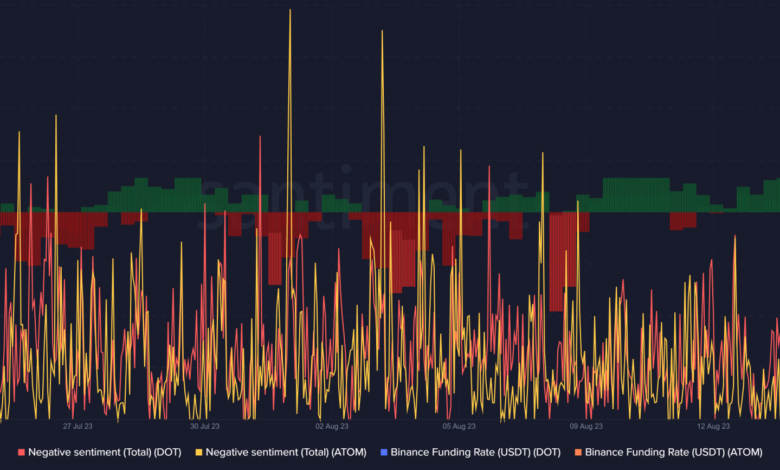Select the 30 Jul 23 date label
The height and width of the screenshot is (470, 780).
pos(205,425)
